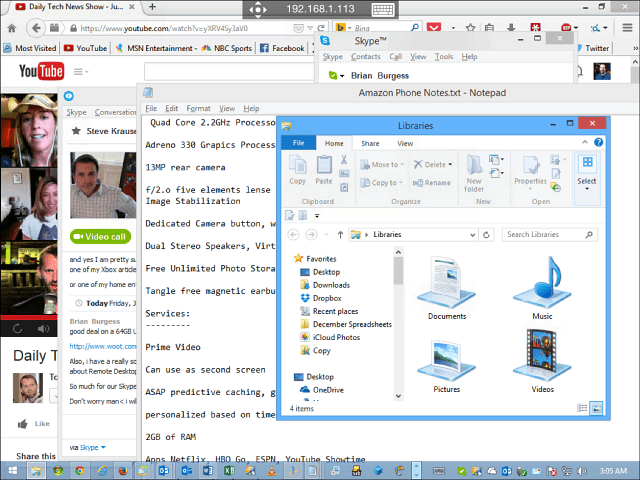The width and height of the screenshot is (640, 480).
Task: Click the Windows Start button
Action: tap(13, 471)
